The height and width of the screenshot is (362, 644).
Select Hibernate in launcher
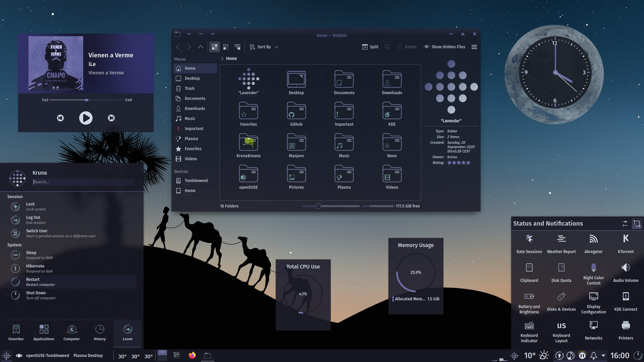(x=72, y=268)
